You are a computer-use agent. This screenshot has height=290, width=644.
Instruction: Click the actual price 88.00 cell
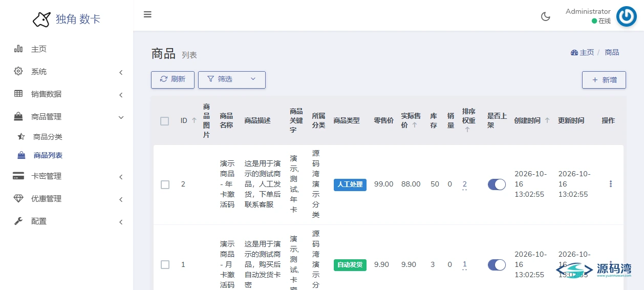[x=411, y=184]
